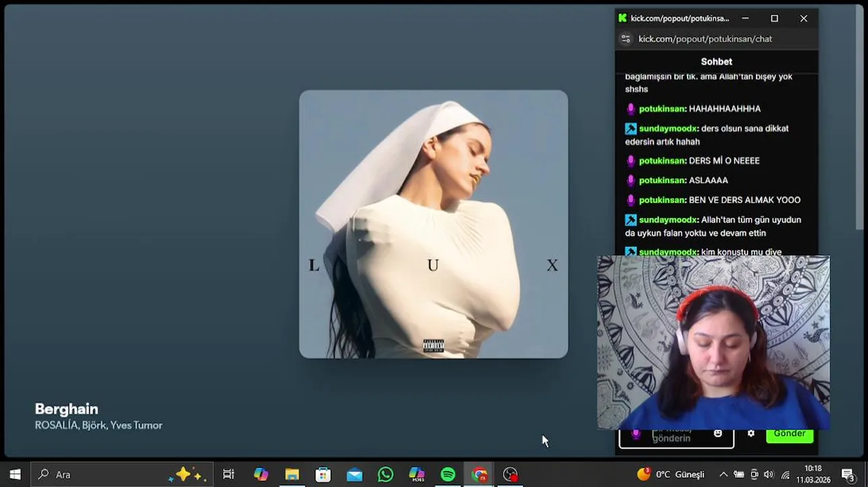Click potukinsan on DERS Mİ O NEEEE message
This screenshot has width=868, height=487.
point(662,161)
